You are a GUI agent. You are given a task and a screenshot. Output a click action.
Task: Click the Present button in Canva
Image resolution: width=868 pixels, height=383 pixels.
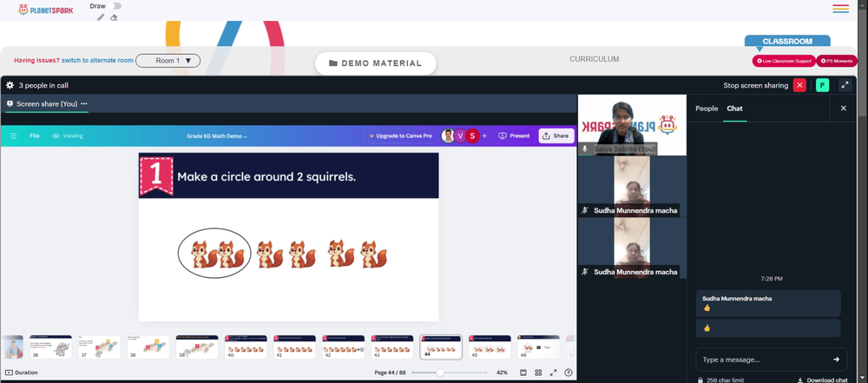point(514,135)
